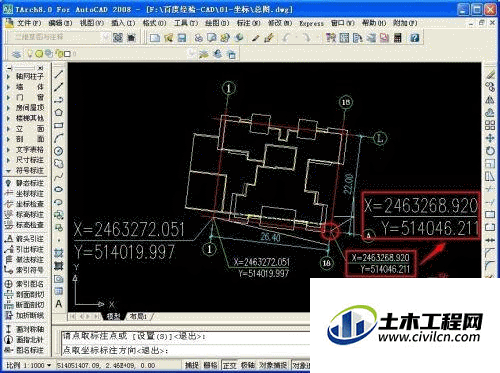The width and height of the screenshot is (500, 373).
Task: Select the Ellipse draw tool
Action: coord(59,189)
